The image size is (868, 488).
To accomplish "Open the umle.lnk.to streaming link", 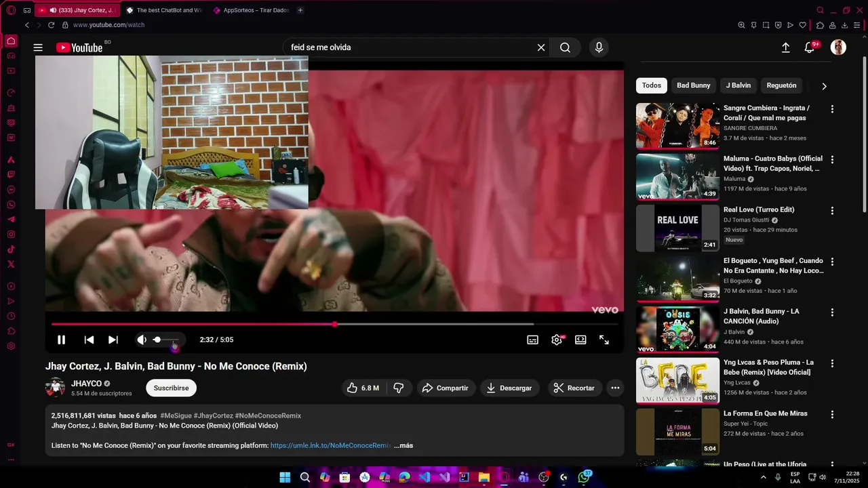I will click(x=330, y=445).
